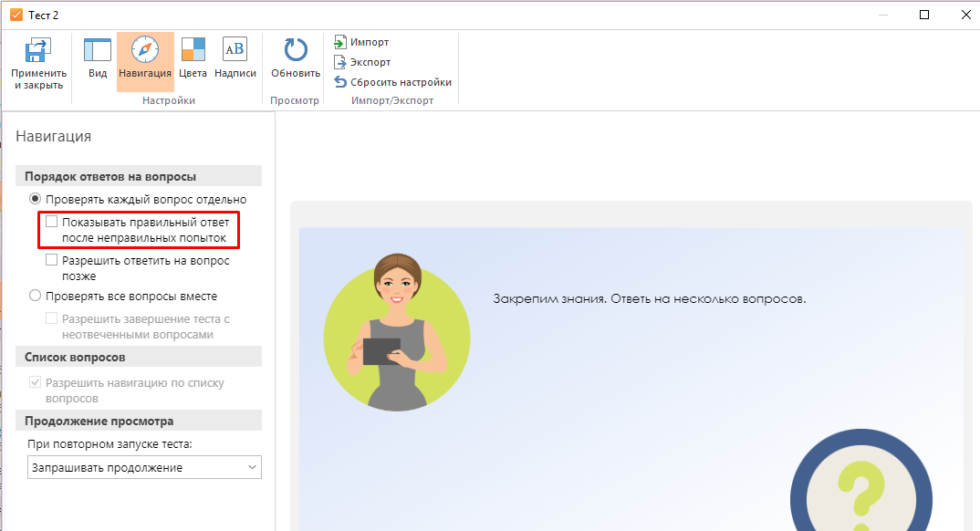Open the Надписи text labels settings
Screen dimensions: 980x531
click(x=235, y=57)
